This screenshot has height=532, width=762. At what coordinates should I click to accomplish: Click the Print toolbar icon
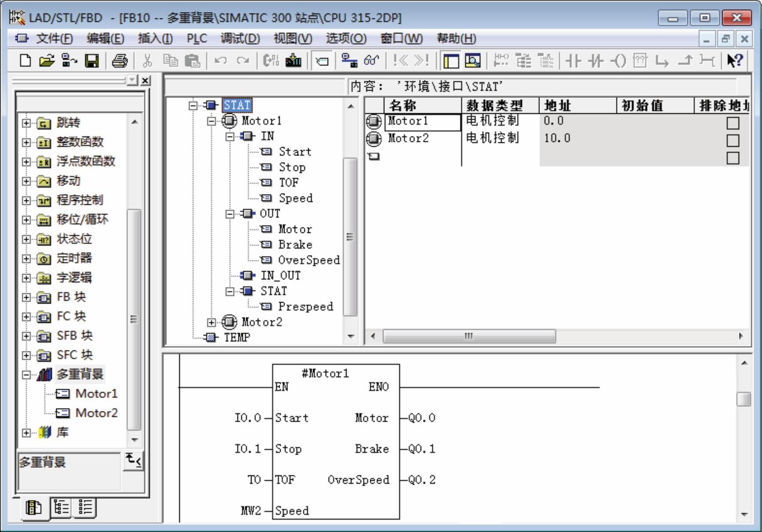click(120, 61)
